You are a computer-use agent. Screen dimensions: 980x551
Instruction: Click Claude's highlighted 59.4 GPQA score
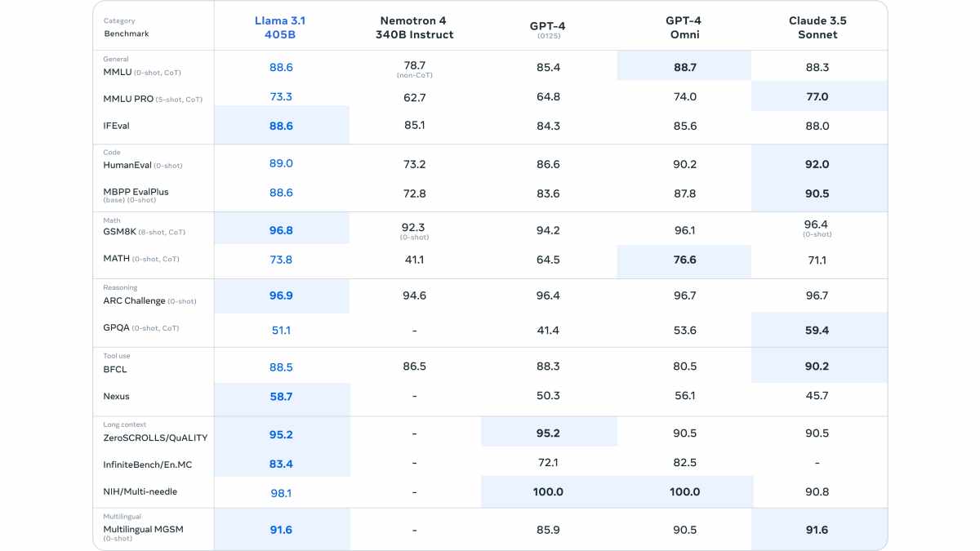tap(817, 331)
